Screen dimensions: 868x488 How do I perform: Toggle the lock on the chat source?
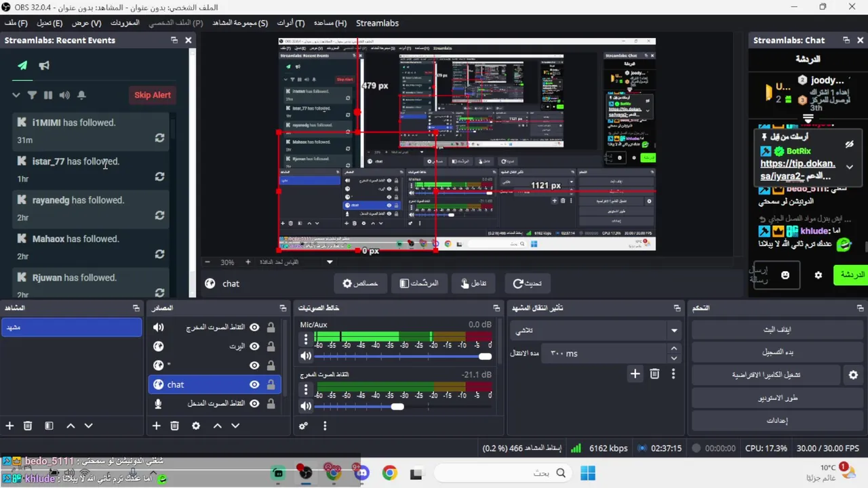tap(271, 384)
